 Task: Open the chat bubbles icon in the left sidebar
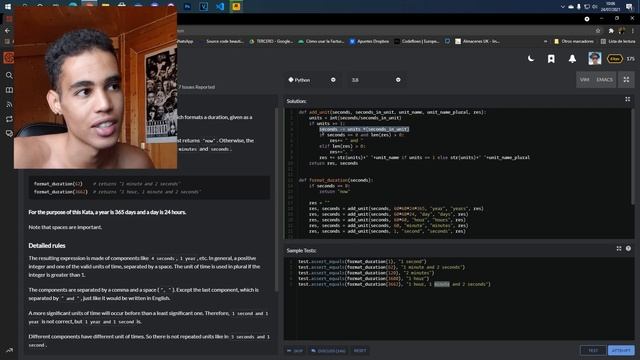9,133
